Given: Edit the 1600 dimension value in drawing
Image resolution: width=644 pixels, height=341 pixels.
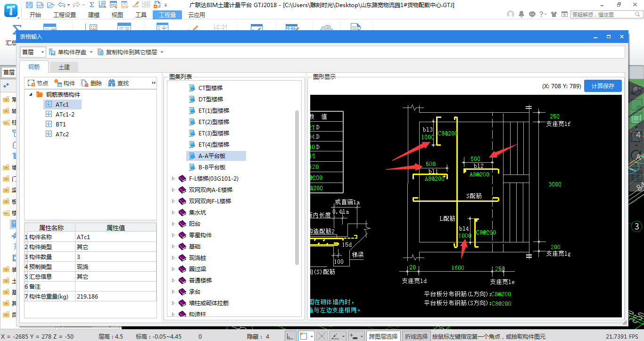Looking at the screenshot, I should point(458,267).
